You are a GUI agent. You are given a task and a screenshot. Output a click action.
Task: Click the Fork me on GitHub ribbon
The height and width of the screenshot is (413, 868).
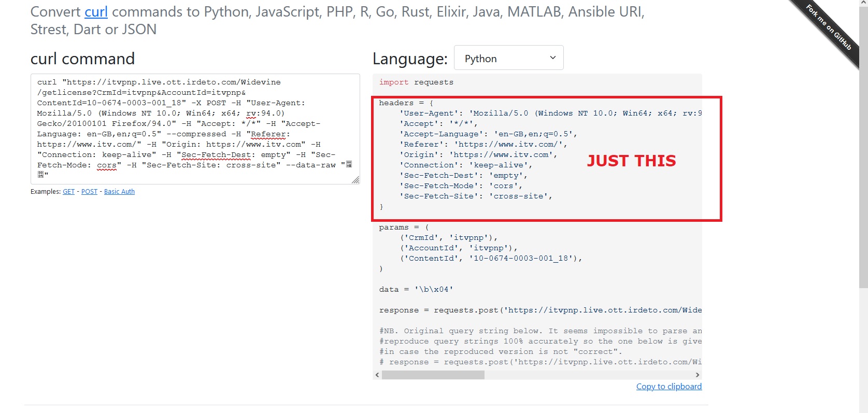[x=828, y=27]
